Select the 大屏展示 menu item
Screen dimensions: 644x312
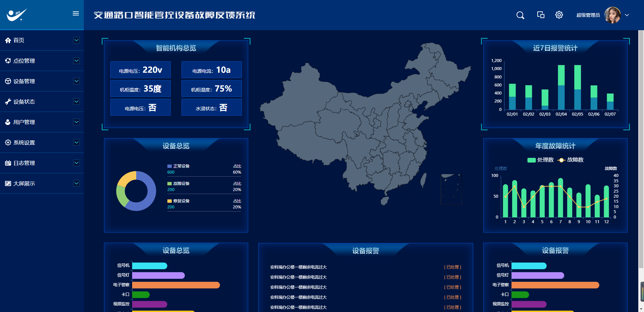(x=24, y=183)
